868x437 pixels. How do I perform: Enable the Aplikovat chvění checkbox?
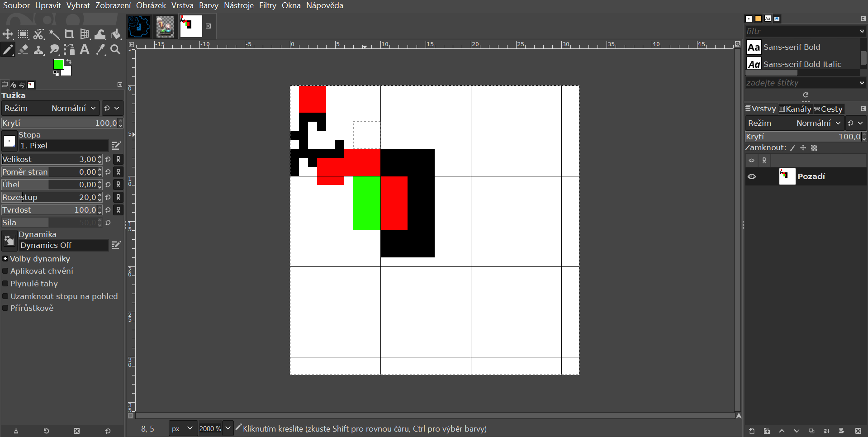[5, 271]
